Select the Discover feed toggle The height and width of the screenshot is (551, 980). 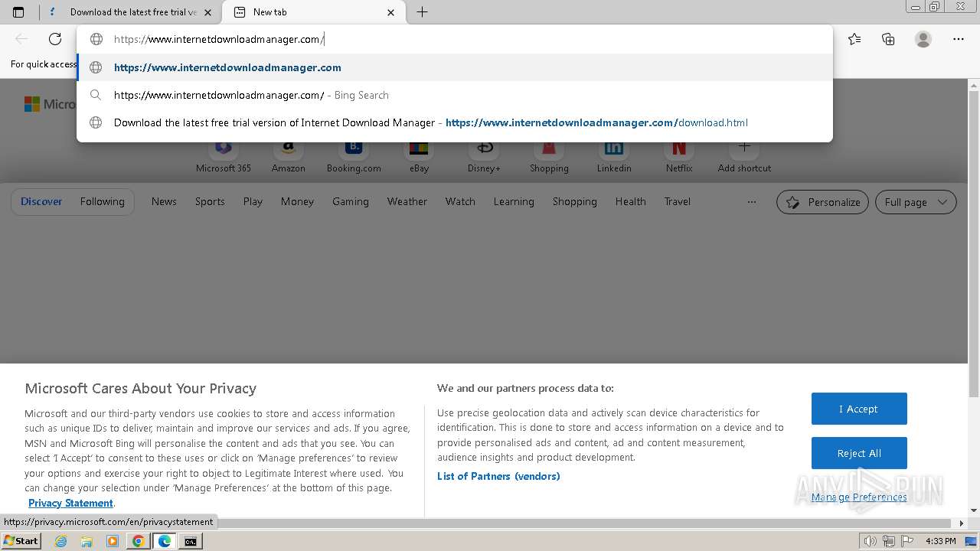coord(41,202)
